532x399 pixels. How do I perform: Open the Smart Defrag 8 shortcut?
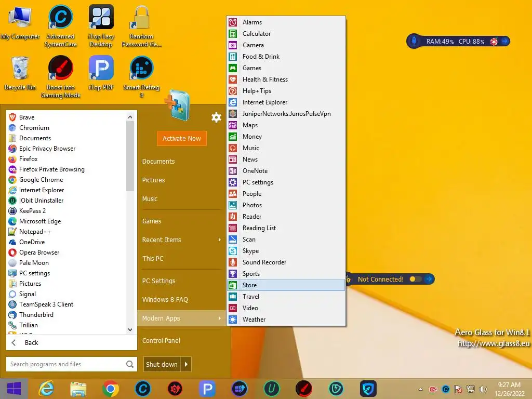pyautogui.click(x=141, y=77)
